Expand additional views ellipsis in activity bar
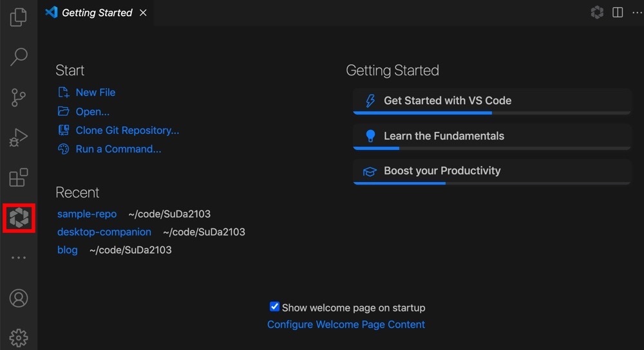 click(x=19, y=258)
